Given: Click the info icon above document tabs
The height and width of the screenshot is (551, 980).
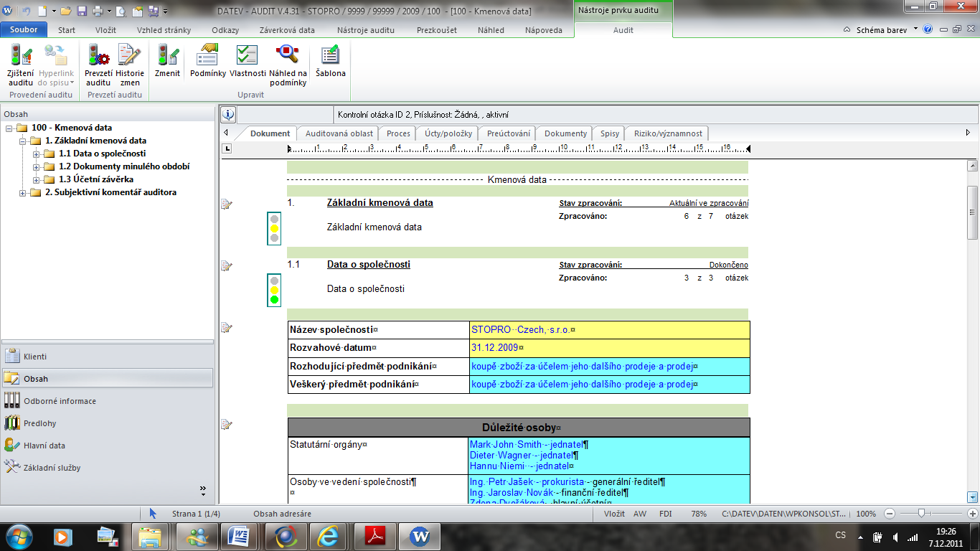Looking at the screenshot, I should [x=228, y=115].
